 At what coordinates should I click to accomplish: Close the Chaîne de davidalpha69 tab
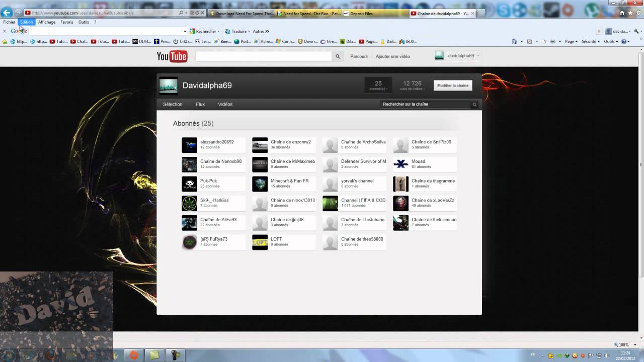click(x=472, y=14)
